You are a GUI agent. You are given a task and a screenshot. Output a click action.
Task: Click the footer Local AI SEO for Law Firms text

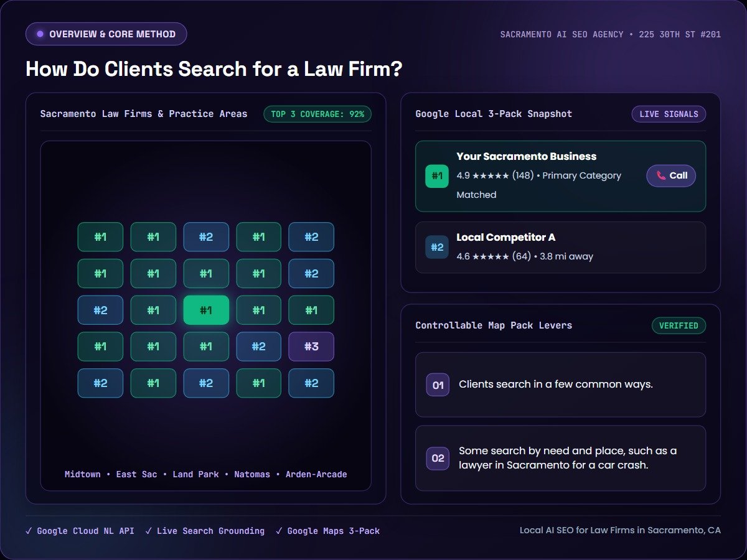coord(620,530)
